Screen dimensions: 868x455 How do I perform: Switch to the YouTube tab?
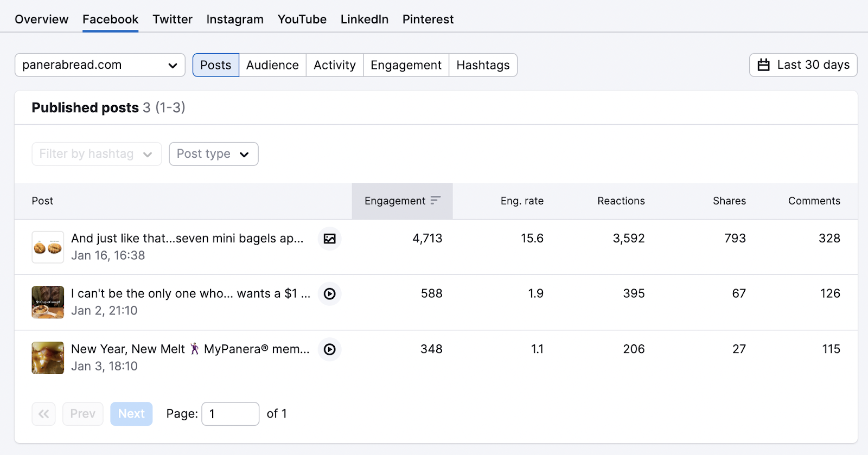pyautogui.click(x=302, y=20)
